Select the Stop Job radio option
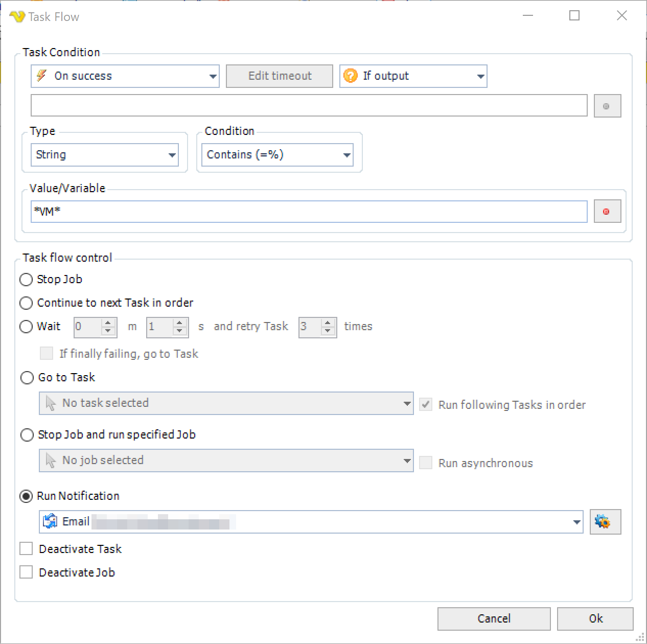 pos(26,280)
